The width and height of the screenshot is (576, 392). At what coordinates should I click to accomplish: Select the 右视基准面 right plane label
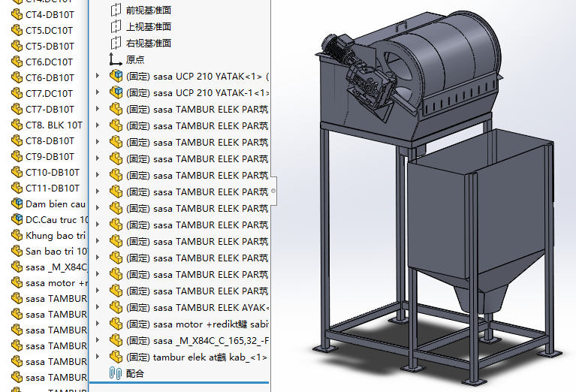[149, 44]
